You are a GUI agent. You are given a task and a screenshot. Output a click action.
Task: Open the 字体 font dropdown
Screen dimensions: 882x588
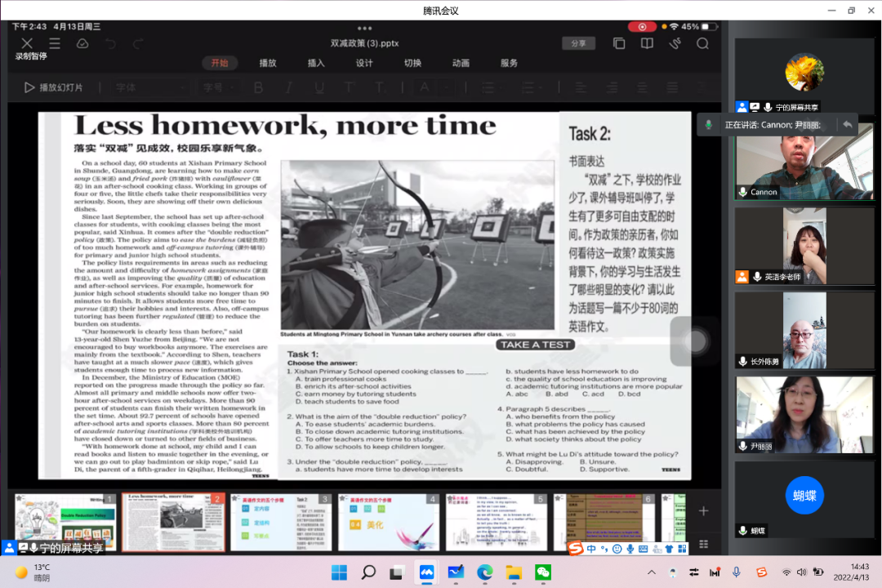[x=149, y=87]
